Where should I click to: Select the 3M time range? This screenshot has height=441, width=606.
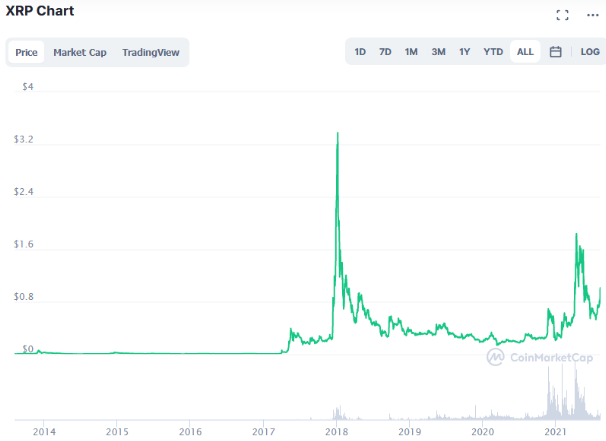[438, 52]
